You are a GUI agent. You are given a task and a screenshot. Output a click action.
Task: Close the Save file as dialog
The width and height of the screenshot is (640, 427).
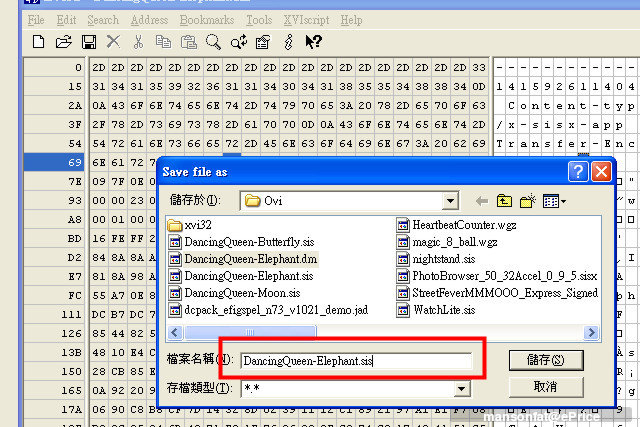tap(602, 171)
